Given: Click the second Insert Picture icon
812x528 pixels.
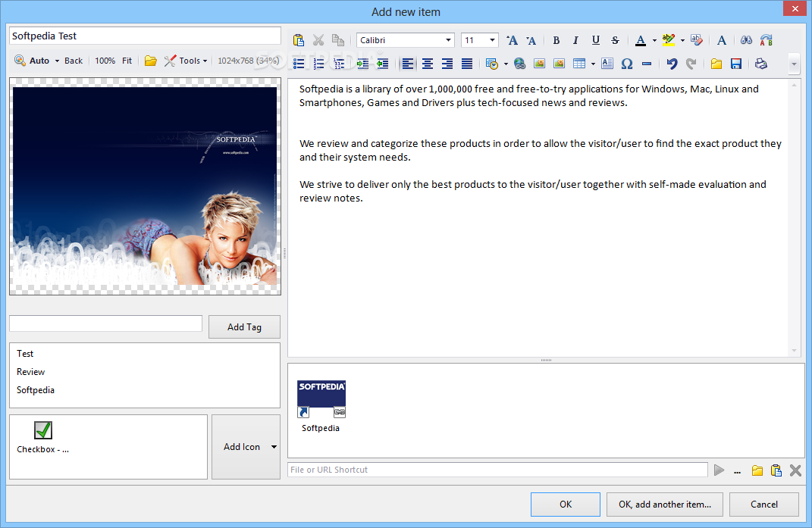Looking at the screenshot, I should (559, 63).
